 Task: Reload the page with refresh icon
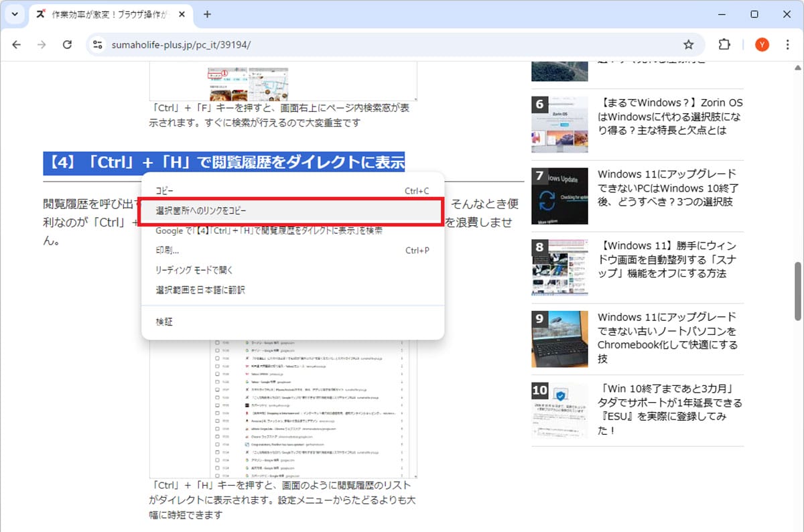(x=67, y=45)
